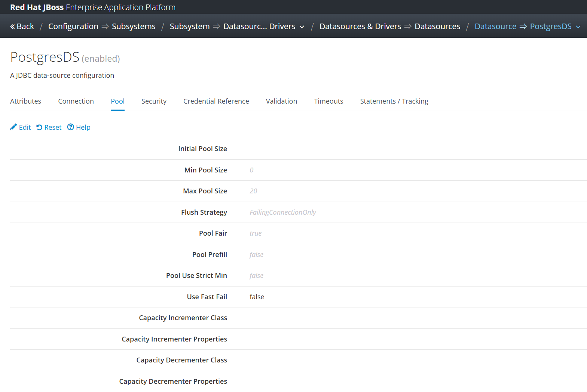Click the Capacity Incrementer Class label
Image resolution: width=587 pixels, height=392 pixels.
coord(183,318)
